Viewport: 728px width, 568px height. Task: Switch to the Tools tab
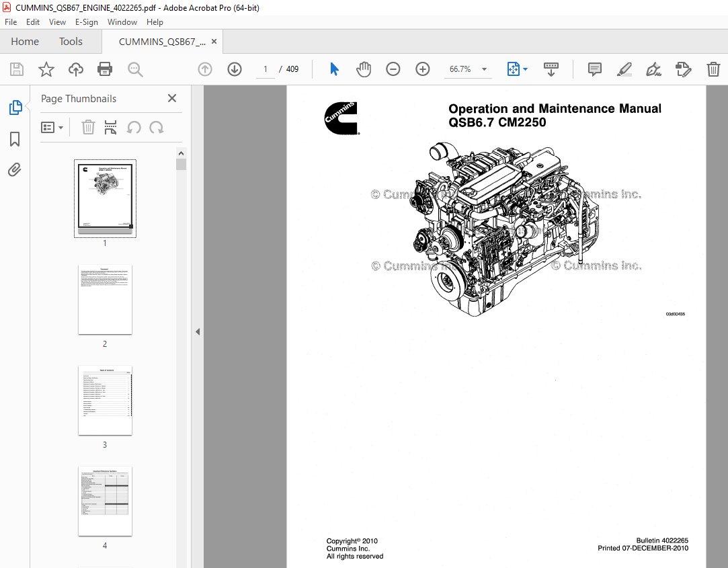point(71,41)
